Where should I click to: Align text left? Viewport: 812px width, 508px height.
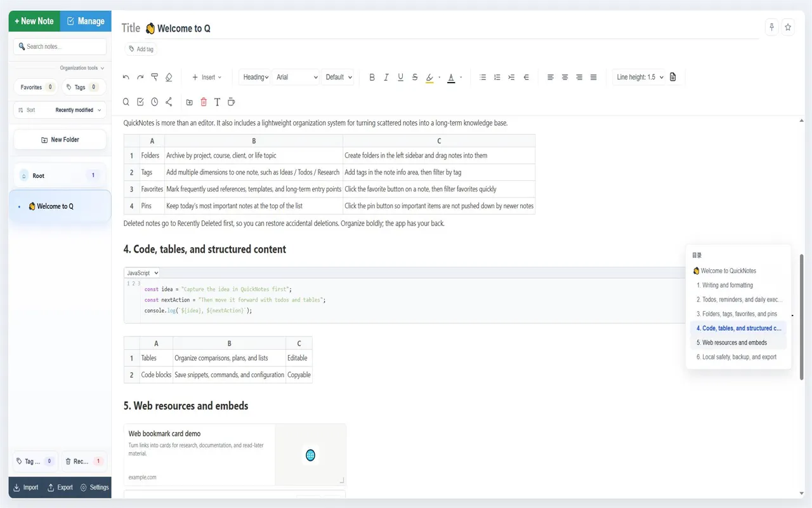(551, 77)
